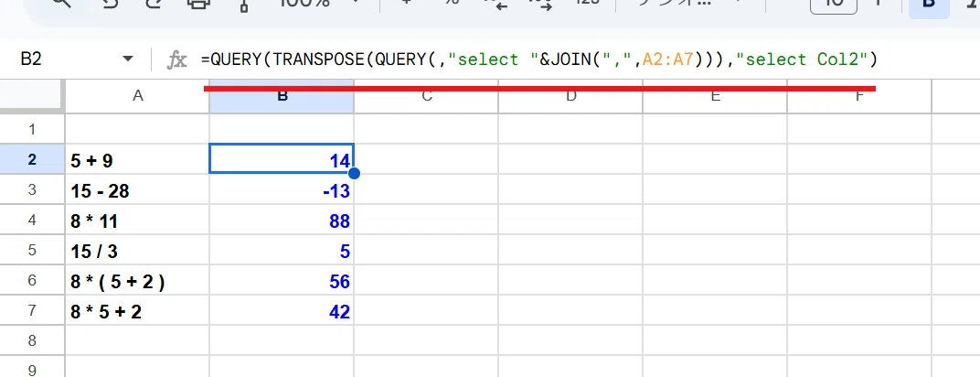
Task: Click cell containing "8 * ( 5 + 2 )"
Action: (x=137, y=281)
